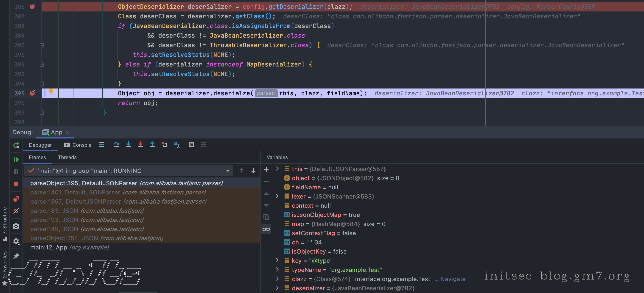
Task: Open Evaluate Expression calculator icon
Action: tap(191, 145)
